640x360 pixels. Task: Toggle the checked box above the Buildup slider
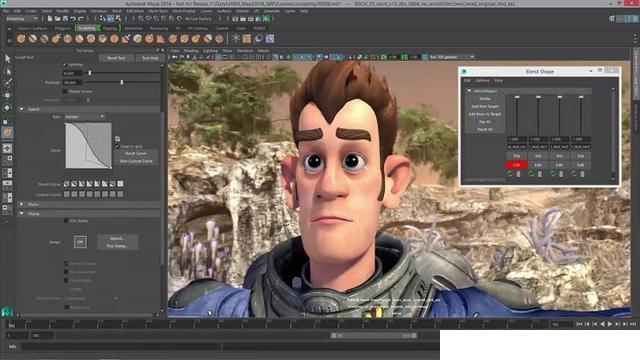(x=65, y=64)
